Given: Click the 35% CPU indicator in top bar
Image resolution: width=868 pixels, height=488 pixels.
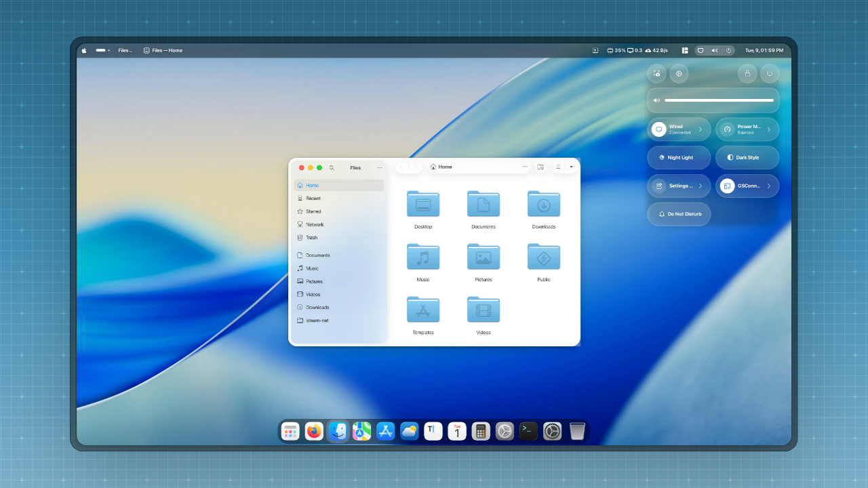Looking at the screenshot, I should tap(616, 50).
